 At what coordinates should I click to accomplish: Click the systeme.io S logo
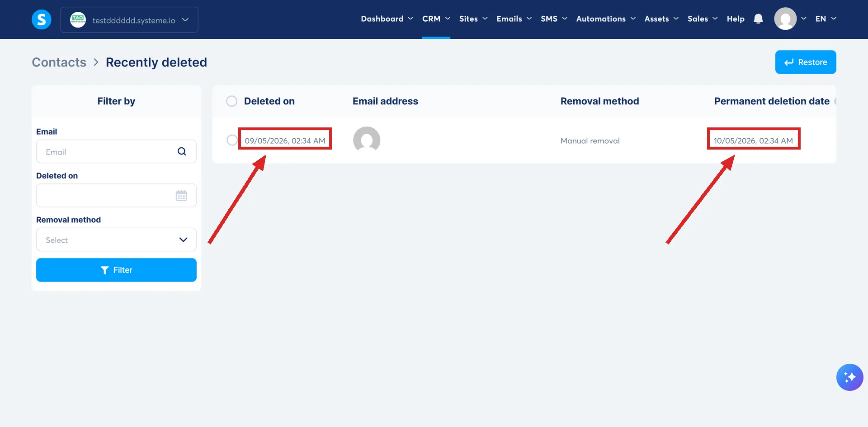point(42,19)
